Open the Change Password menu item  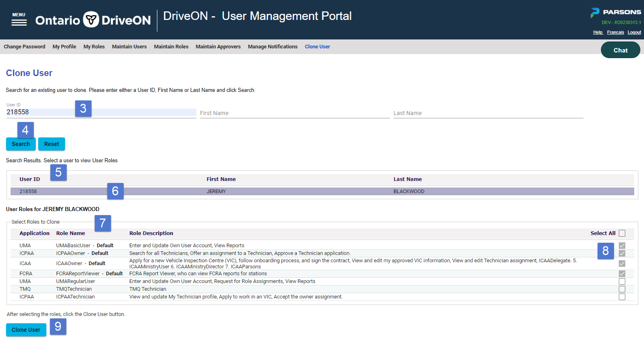point(24,47)
